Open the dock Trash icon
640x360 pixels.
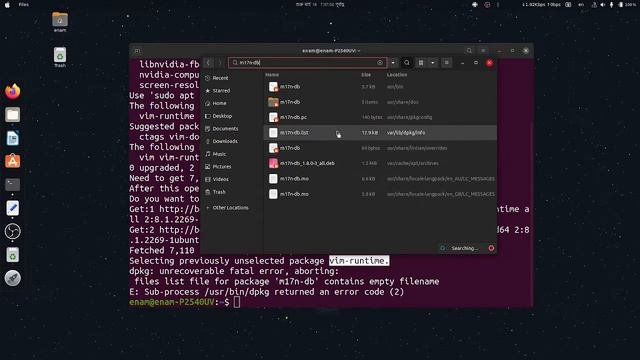tap(13, 255)
